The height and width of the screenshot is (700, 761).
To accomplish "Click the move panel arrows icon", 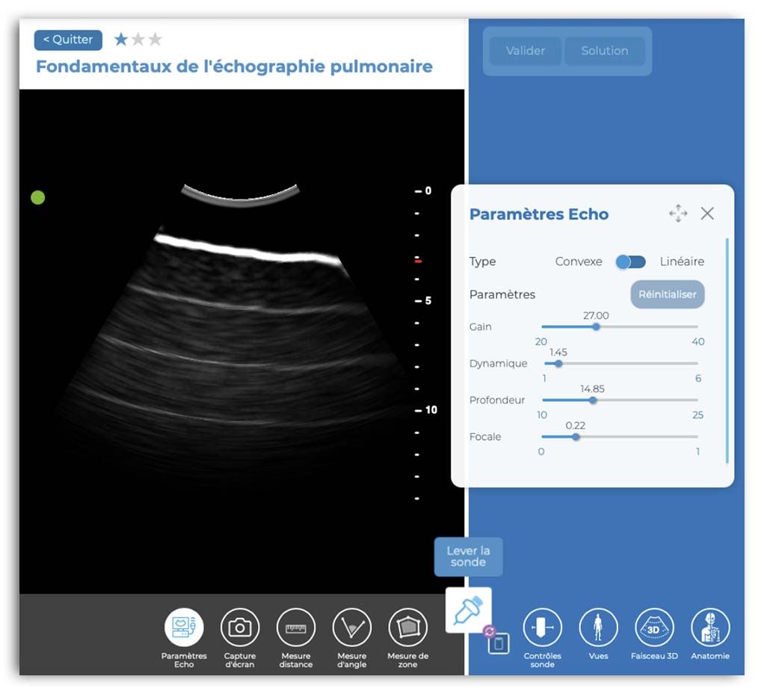I will 678,214.
